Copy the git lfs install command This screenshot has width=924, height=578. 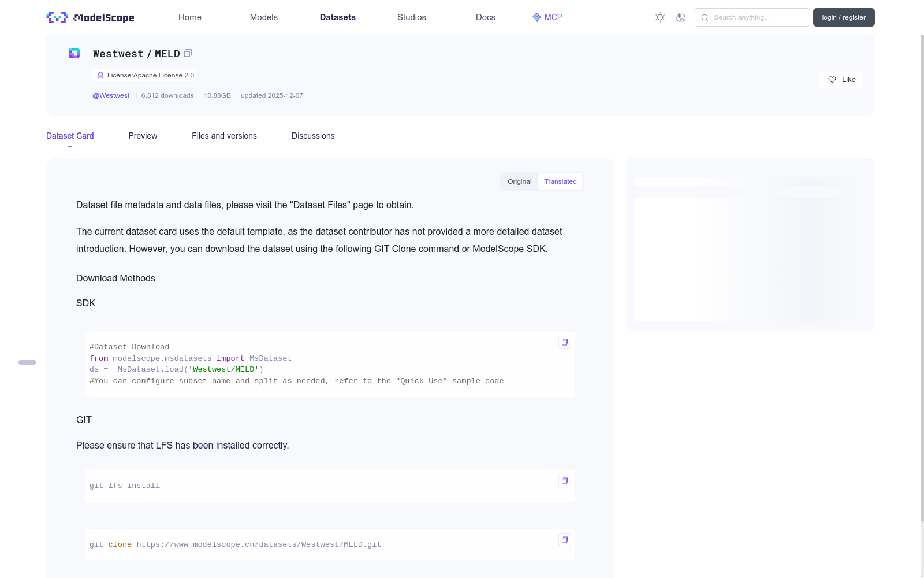[x=565, y=481]
